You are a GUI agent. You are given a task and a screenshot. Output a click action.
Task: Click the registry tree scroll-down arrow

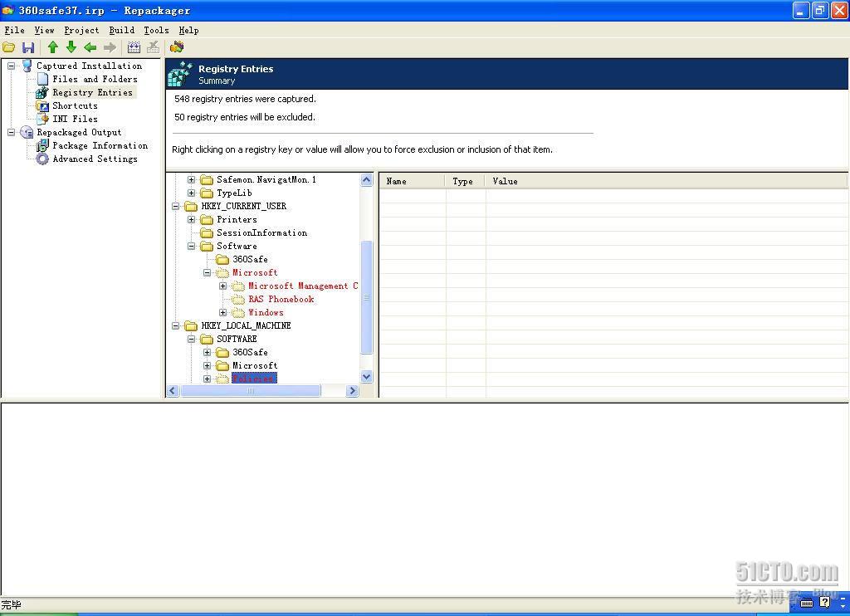click(367, 377)
